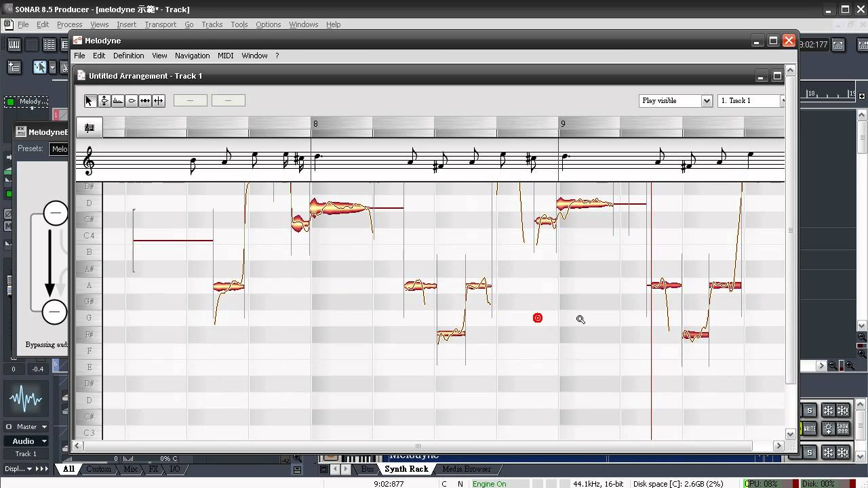
Task: Select the Main arrow tool in Melodyne
Action: coord(90,100)
